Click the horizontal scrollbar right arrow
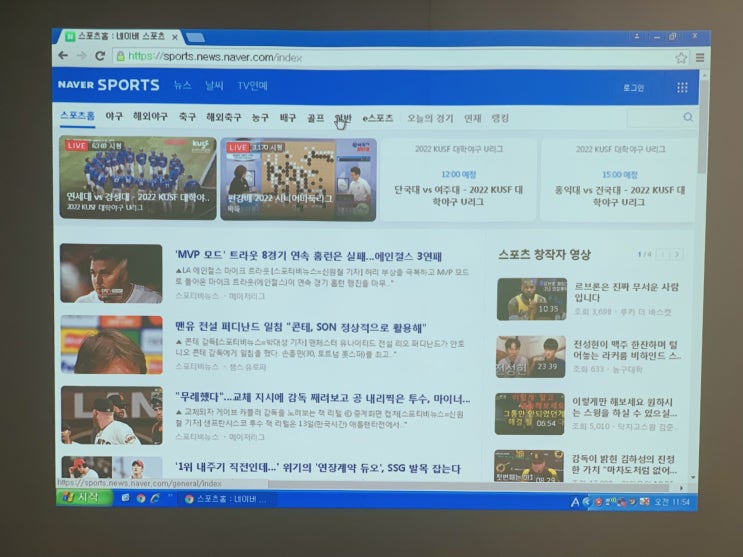This screenshot has width=743, height=557. [681, 487]
